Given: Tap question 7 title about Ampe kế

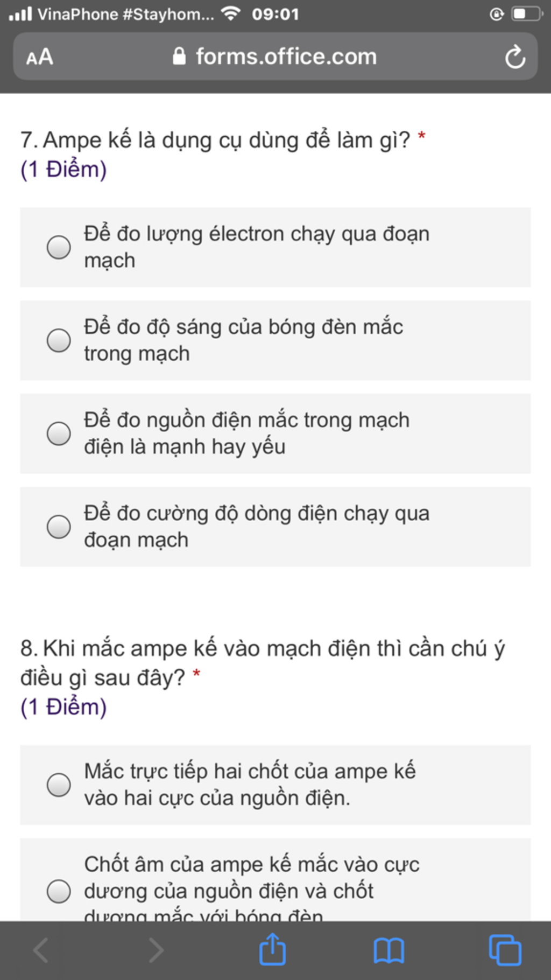Looking at the screenshot, I should click(x=215, y=140).
